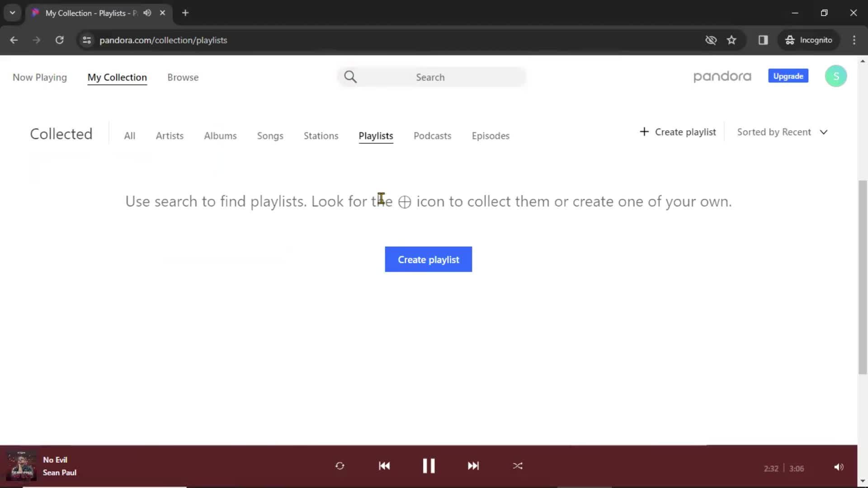Click the search magnifier icon

tap(351, 76)
